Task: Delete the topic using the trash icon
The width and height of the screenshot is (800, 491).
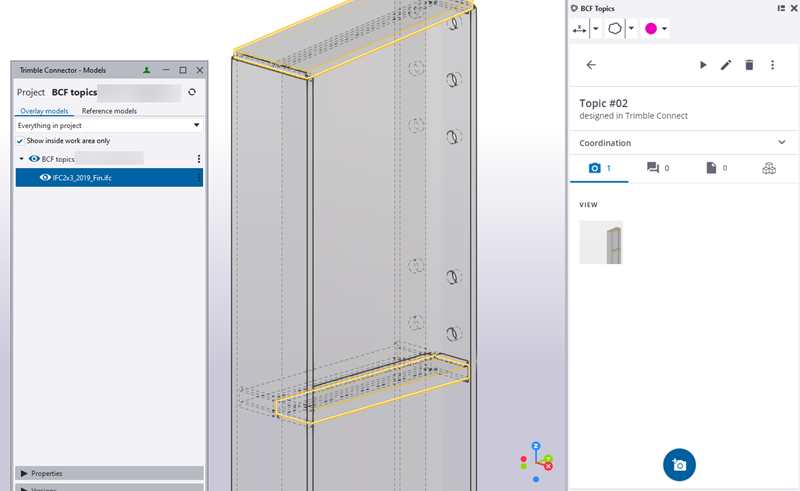Action: point(749,65)
